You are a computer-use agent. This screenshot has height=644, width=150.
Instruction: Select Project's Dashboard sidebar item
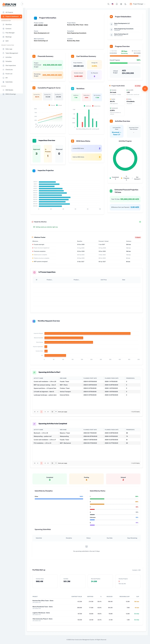point(12,16)
